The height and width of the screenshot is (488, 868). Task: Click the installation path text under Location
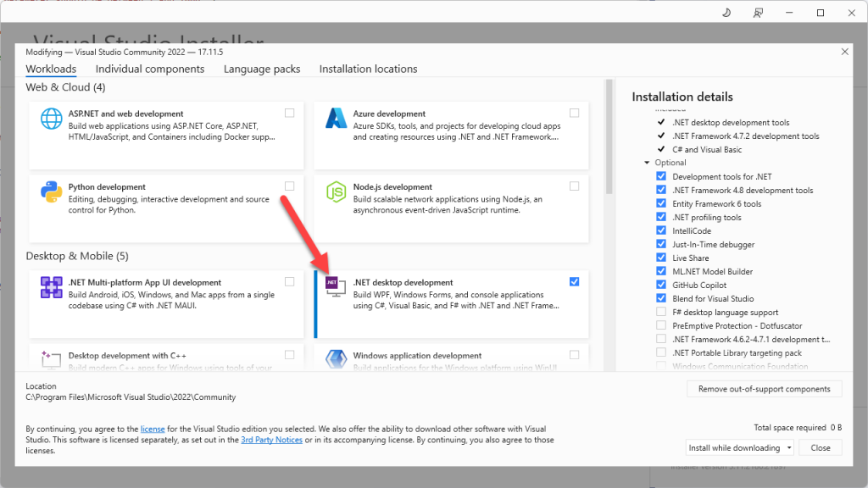tap(131, 397)
